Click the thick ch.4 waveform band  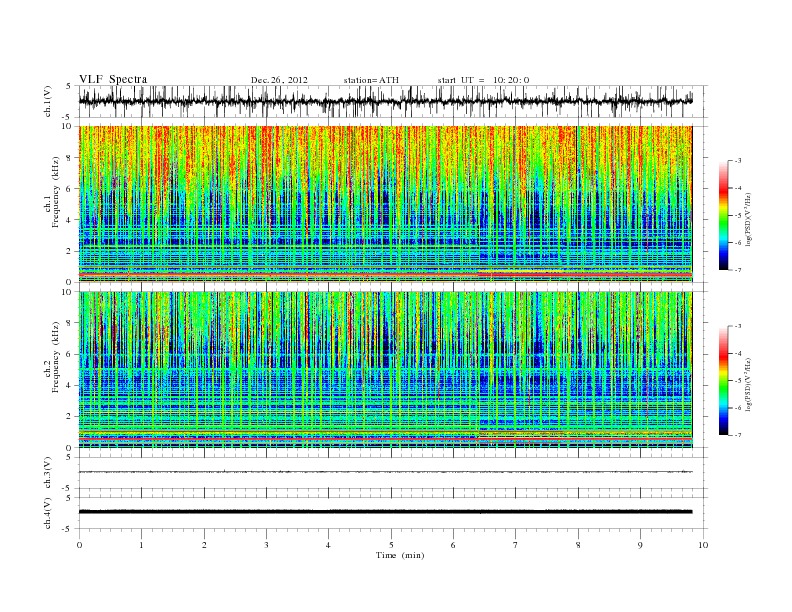tap(385, 512)
